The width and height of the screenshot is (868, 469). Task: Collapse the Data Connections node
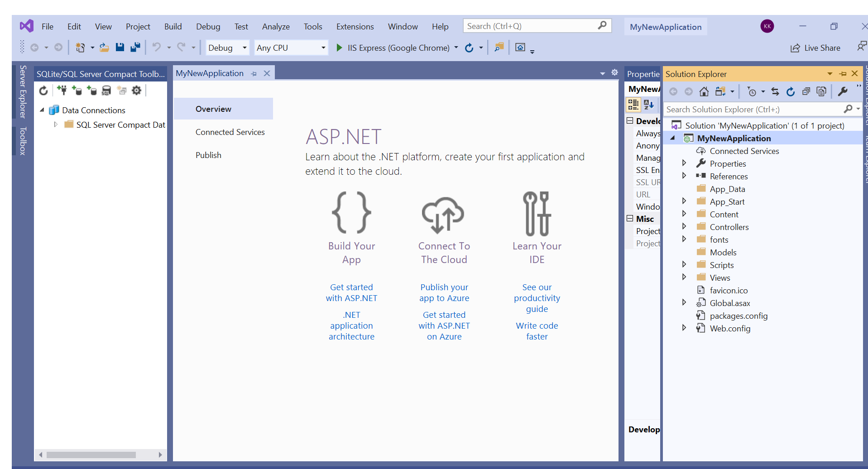pos(42,110)
